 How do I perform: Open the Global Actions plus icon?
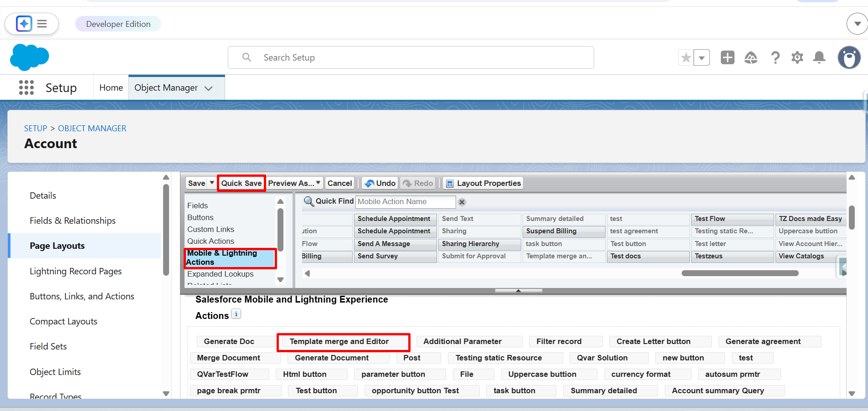(x=727, y=58)
